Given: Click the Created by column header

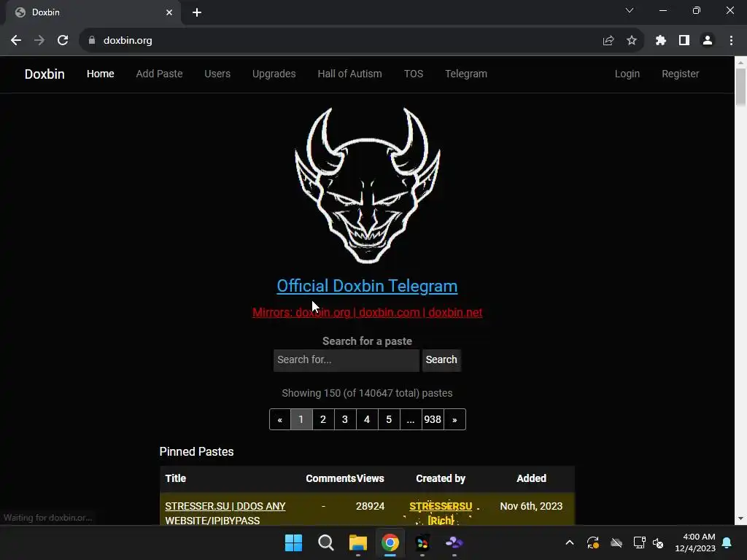Looking at the screenshot, I should pos(441,478).
